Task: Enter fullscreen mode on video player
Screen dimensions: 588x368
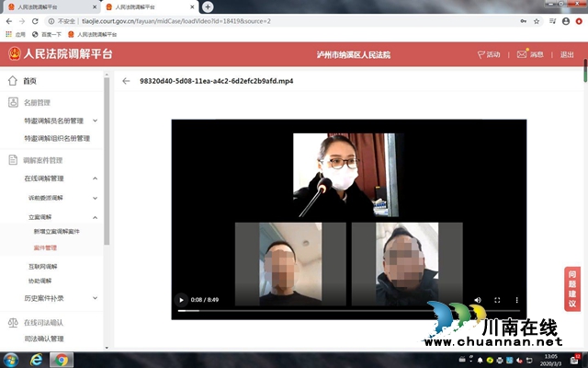Action: pos(497,300)
